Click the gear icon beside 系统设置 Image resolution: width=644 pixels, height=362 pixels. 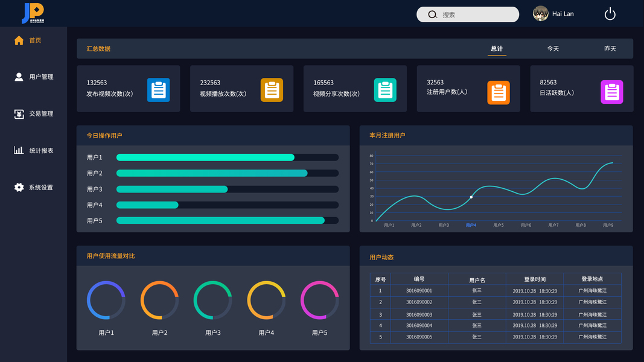click(19, 187)
